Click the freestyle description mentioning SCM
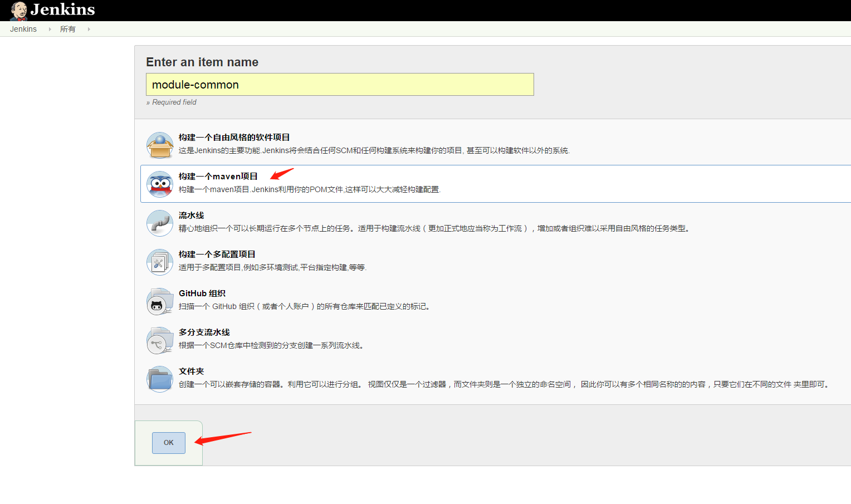Screen dimensions: 851x504 click(374, 150)
